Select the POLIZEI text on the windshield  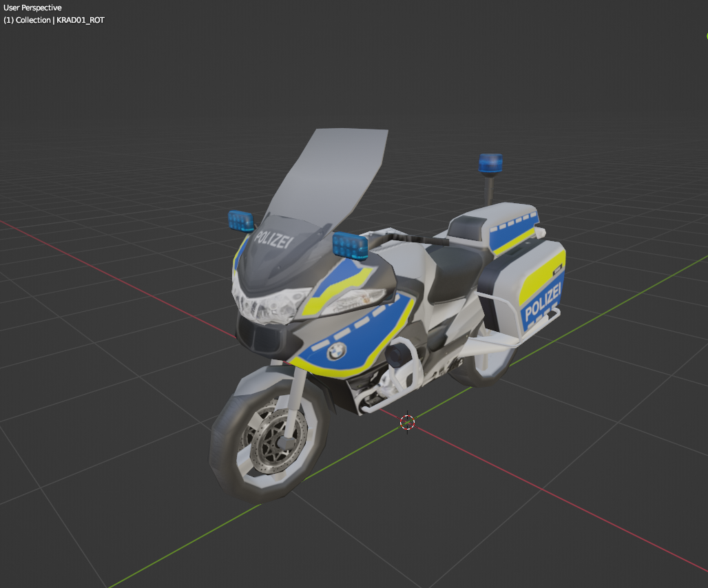[x=273, y=240]
